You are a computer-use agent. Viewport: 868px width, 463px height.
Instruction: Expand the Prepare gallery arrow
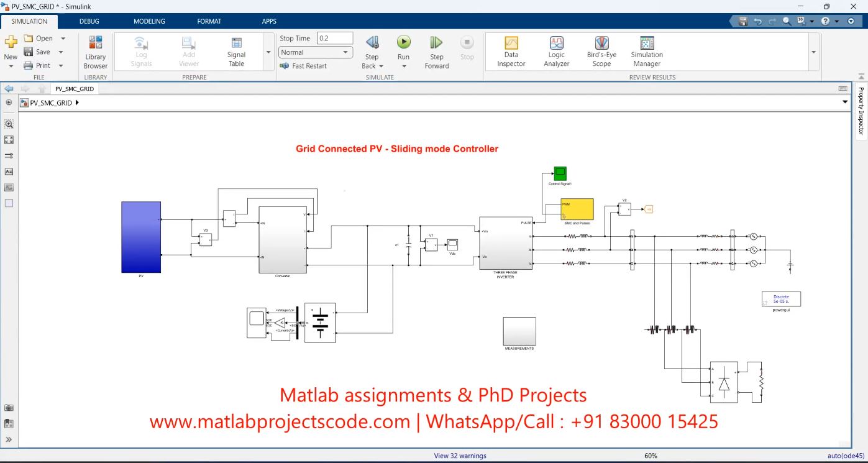[268, 52]
